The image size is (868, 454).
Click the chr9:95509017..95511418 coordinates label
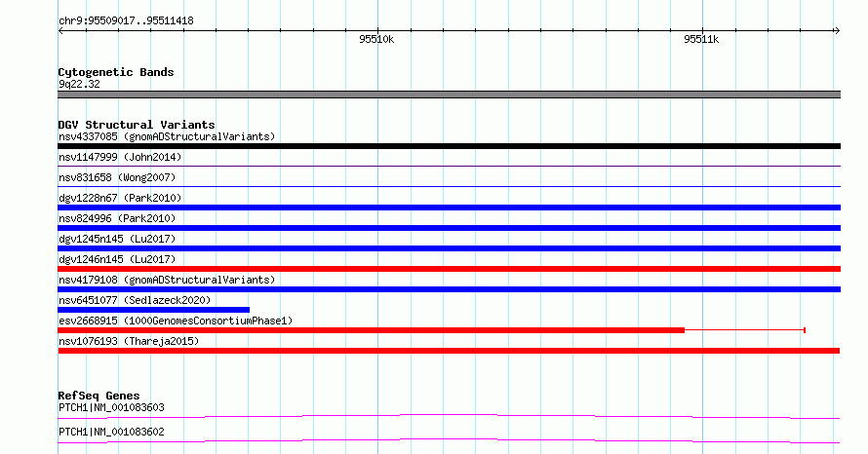coord(126,21)
